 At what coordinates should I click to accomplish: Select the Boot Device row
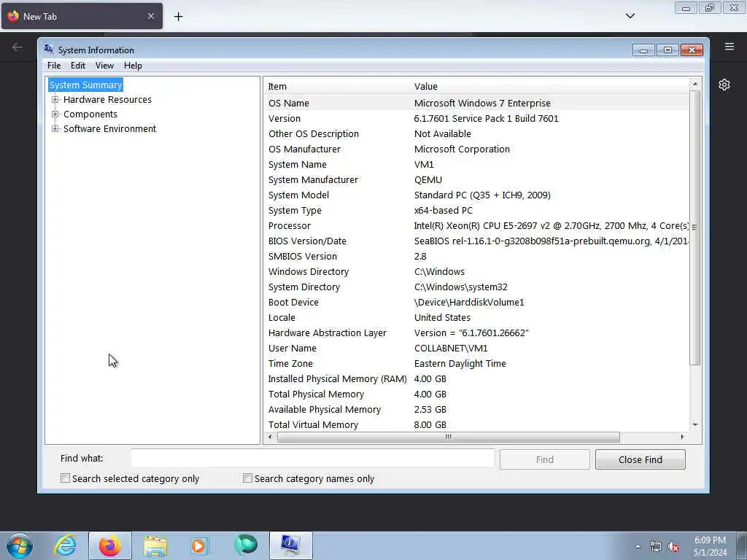pyautogui.click(x=476, y=303)
